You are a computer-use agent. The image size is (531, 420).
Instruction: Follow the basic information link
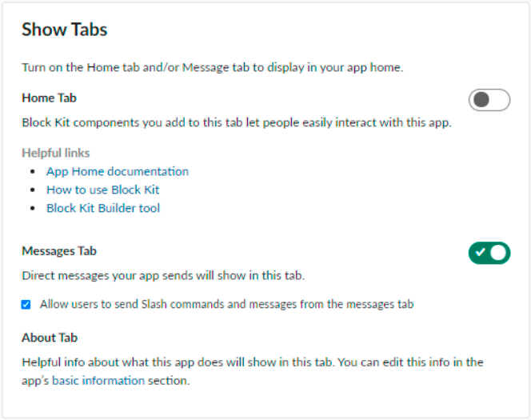98,381
